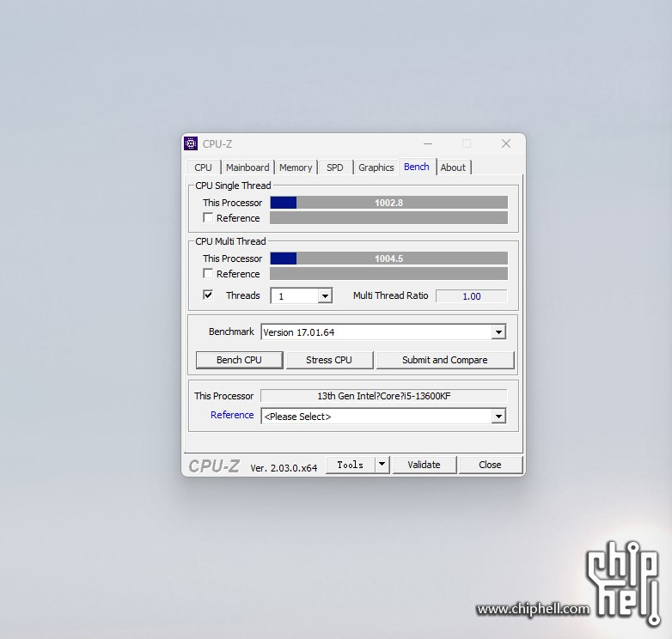The height and width of the screenshot is (639, 672).
Task: Enable Multi Thread Reference checkbox
Action: 208,274
